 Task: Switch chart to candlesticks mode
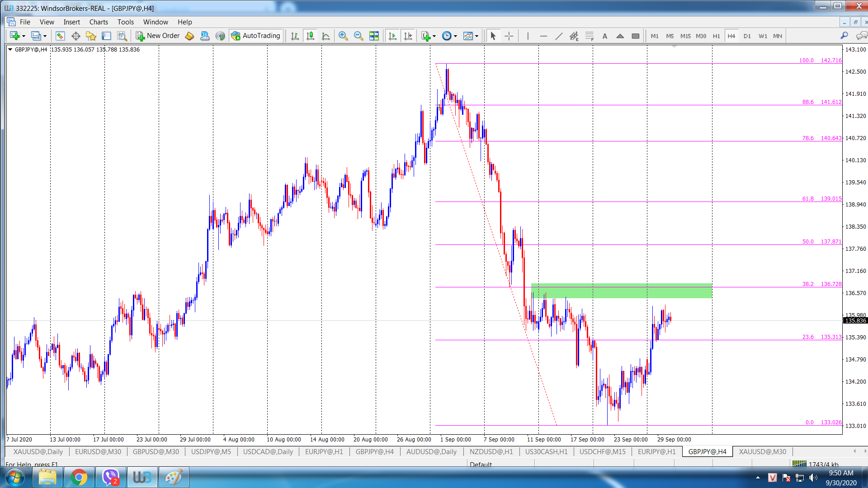point(310,36)
